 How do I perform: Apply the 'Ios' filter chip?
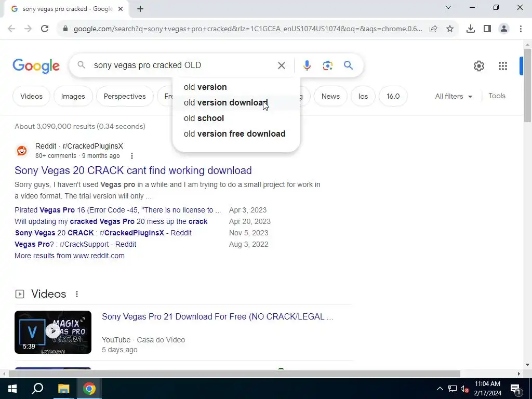[363, 96]
